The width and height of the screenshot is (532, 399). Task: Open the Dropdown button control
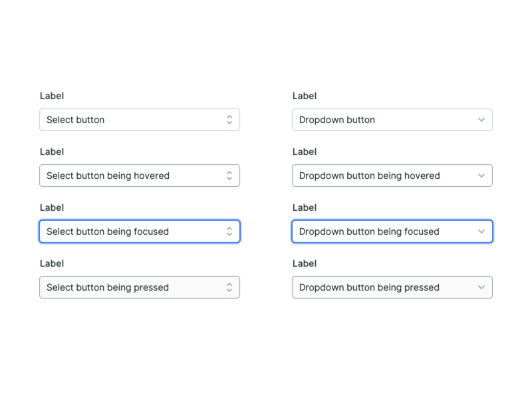click(392, 120)
